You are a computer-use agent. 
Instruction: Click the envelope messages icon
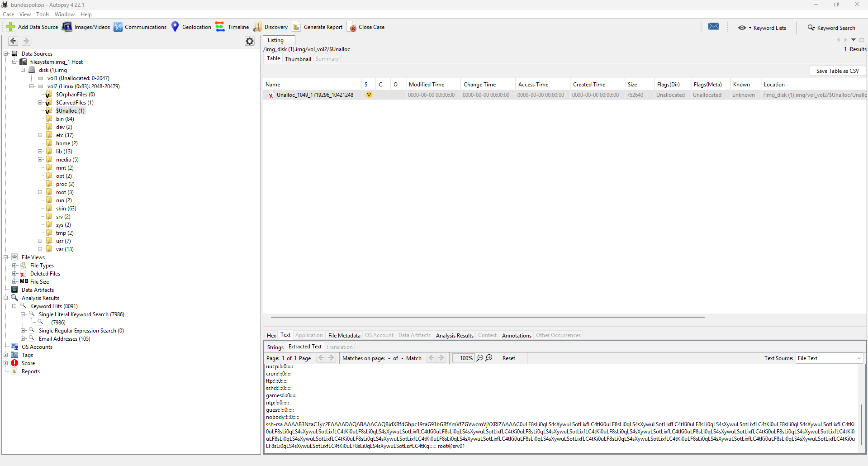tap(714, 27)
